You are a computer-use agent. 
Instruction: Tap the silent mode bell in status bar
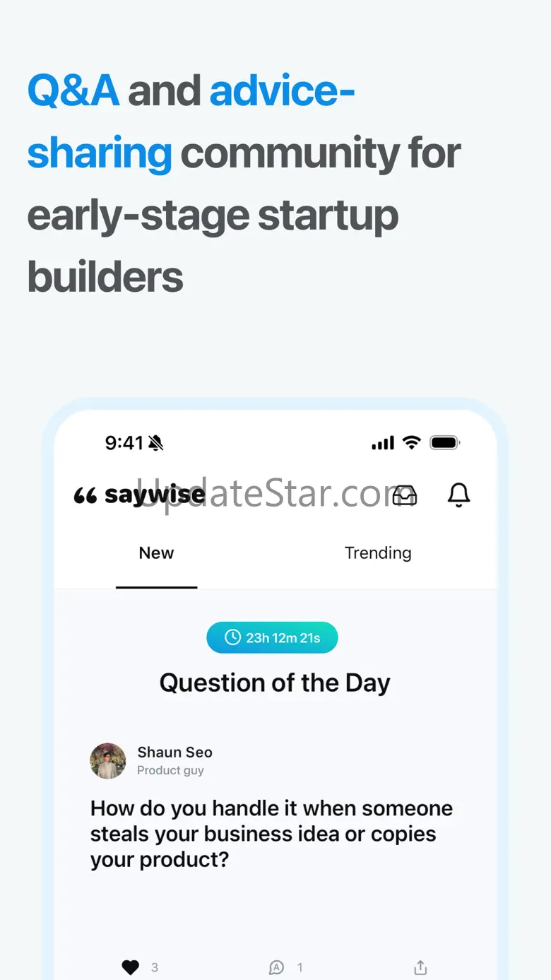coord(156,443)
